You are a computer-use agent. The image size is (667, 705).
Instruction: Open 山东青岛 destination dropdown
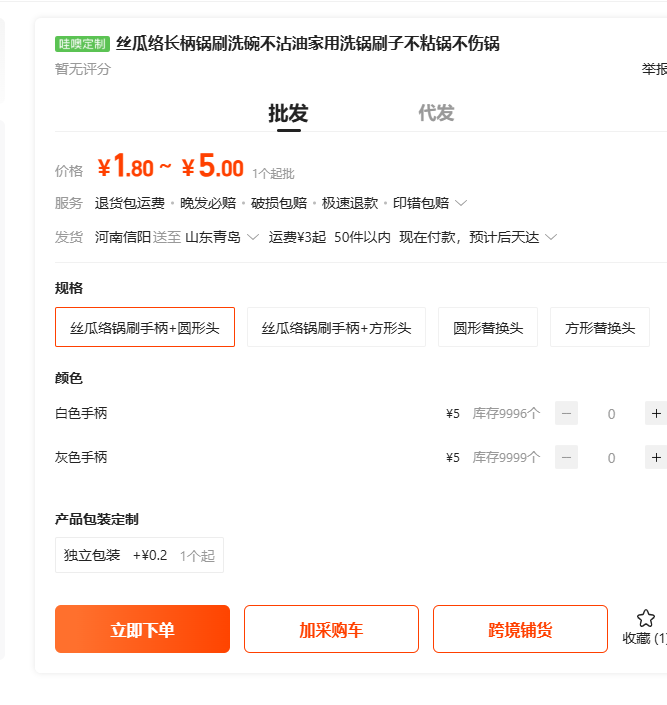[252, 237]
